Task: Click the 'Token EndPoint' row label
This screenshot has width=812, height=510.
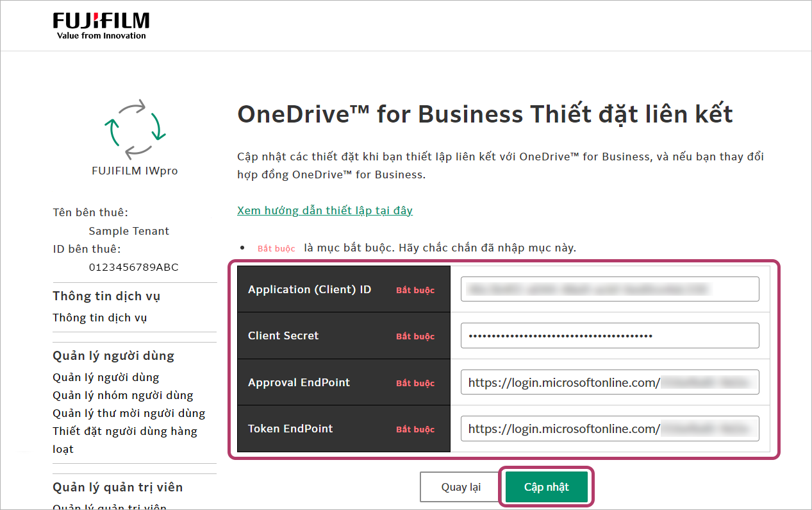Action: tap(290, 429)
